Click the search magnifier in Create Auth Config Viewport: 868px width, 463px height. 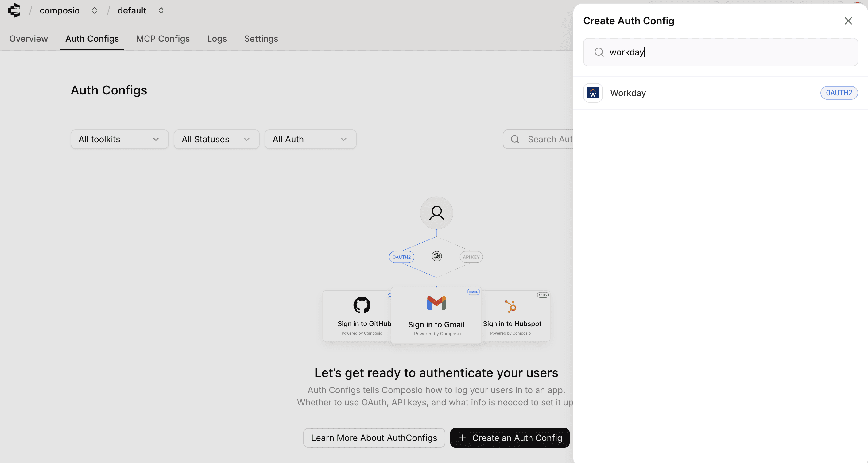pos(599,52)
